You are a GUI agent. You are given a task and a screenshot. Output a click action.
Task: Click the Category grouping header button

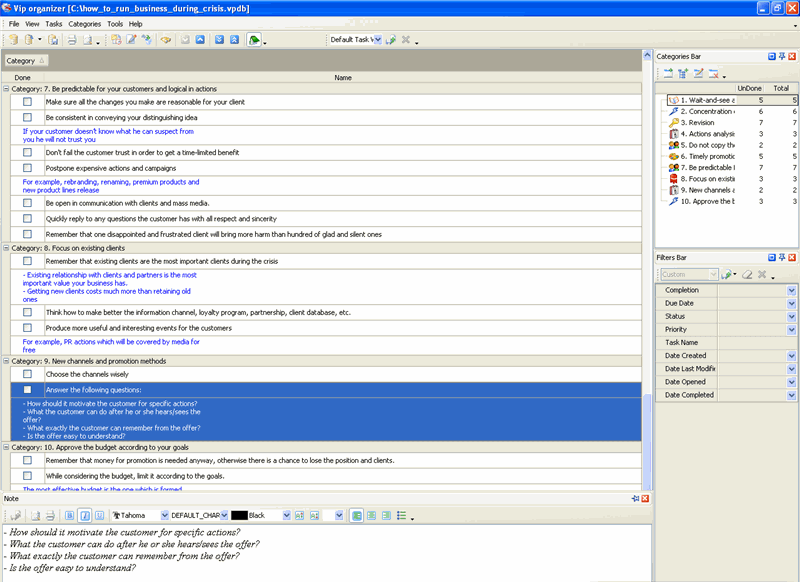click(x=26, y=61)
